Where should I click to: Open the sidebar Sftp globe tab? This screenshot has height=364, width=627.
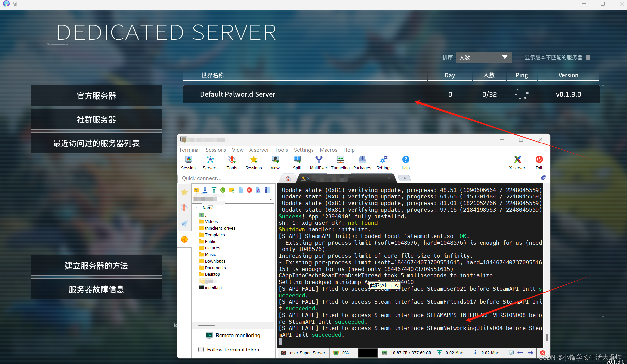click(184, 239)
